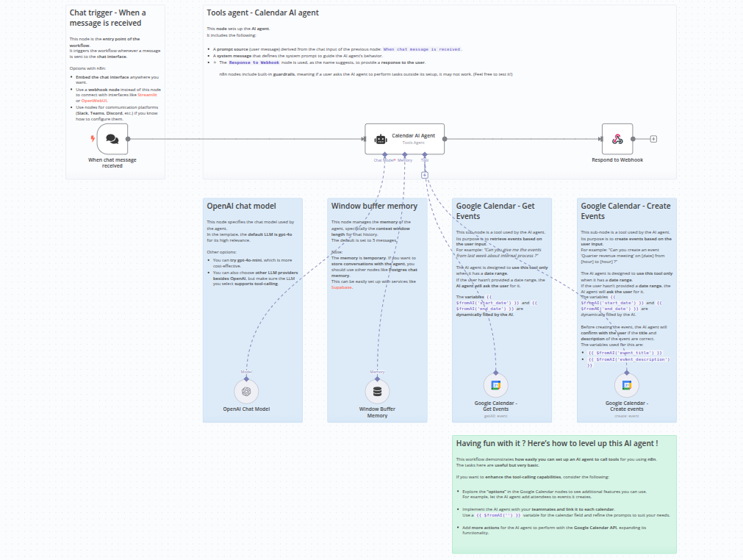
Task: Click the plus button after Respond to Webhook
Action: click(x=653, y=139)
